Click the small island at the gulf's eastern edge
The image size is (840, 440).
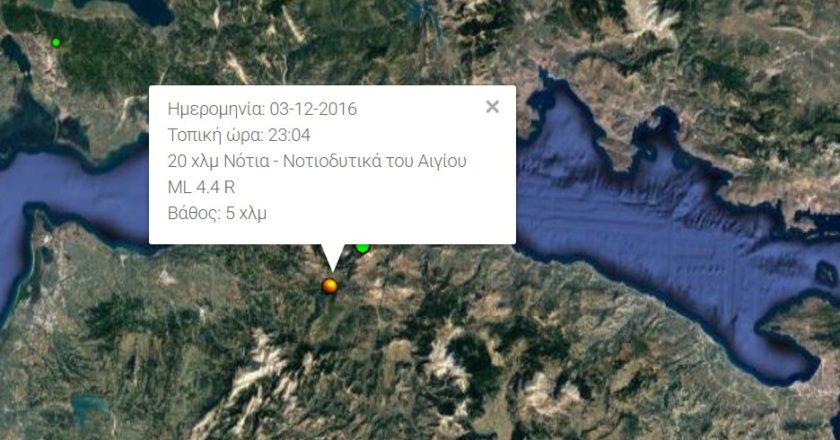(x=825, y=273)
